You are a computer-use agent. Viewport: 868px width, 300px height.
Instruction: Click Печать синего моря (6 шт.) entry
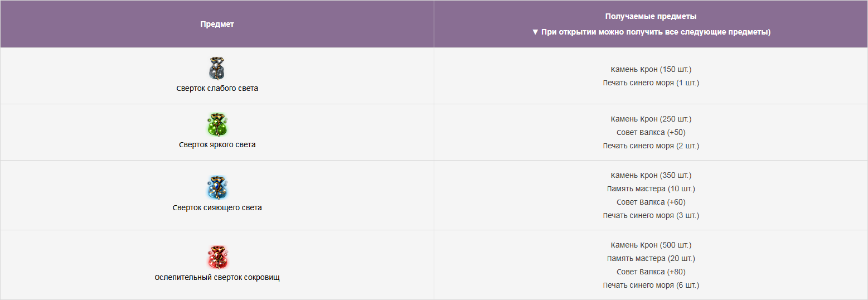click(x=651, y=285)
